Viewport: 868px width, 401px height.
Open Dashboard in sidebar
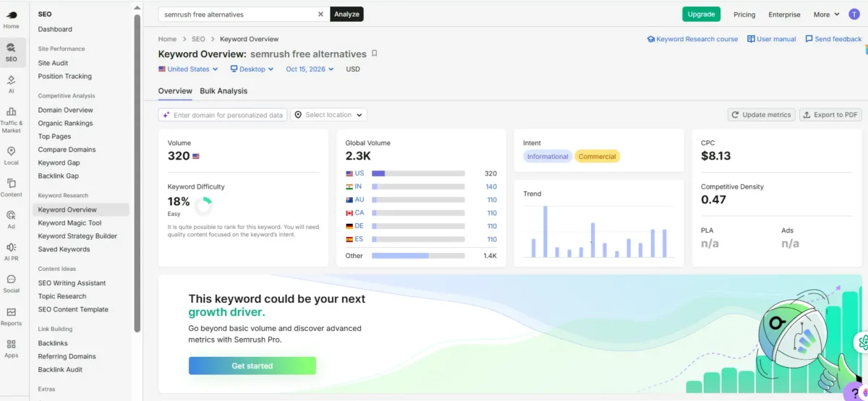(55, 30)
